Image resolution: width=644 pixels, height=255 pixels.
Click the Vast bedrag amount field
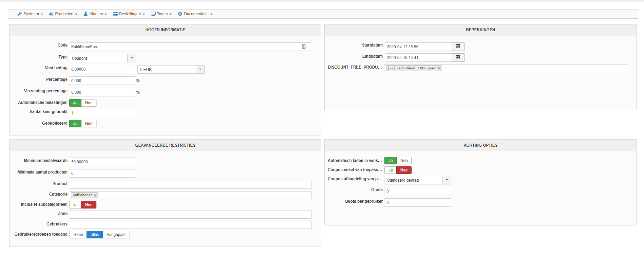click(x=102, y=69)
